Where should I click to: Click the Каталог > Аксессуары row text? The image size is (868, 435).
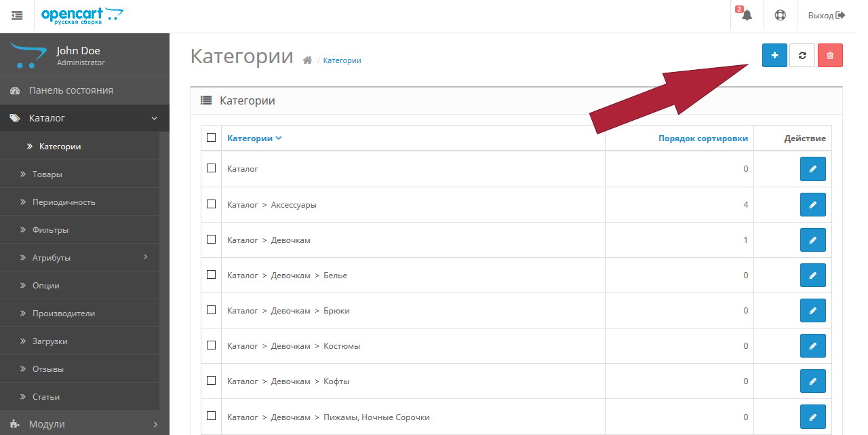point(272,205)
